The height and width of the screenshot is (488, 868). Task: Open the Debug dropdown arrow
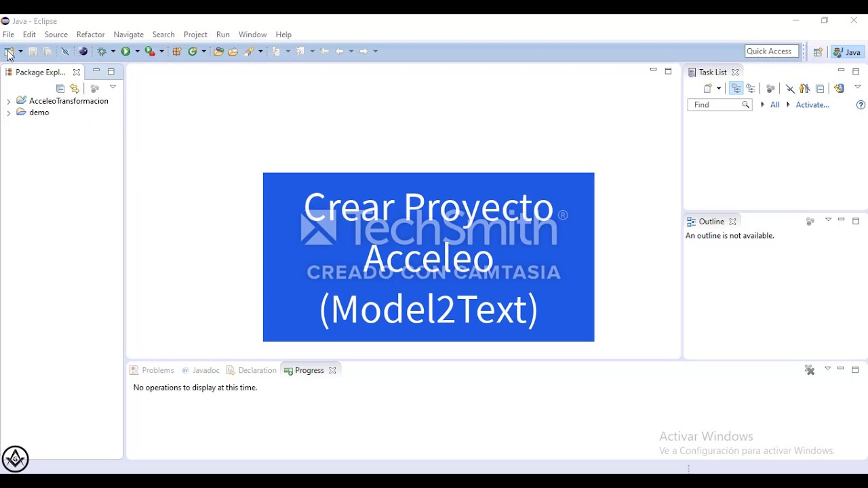[113, 52]
